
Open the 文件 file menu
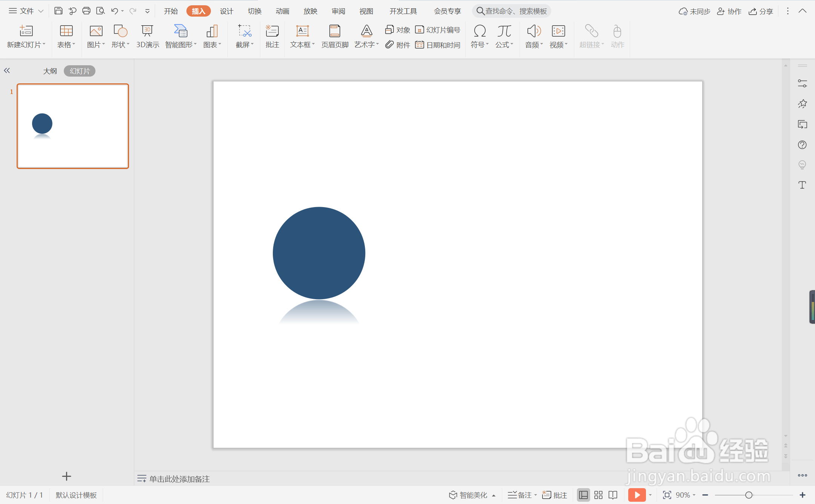pos(26,11)
